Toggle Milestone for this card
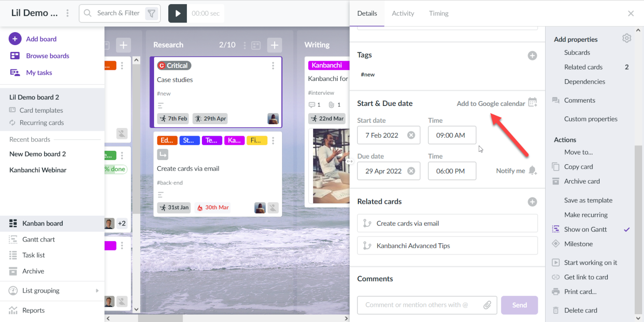The image size is (644, 322). point(579,244)
